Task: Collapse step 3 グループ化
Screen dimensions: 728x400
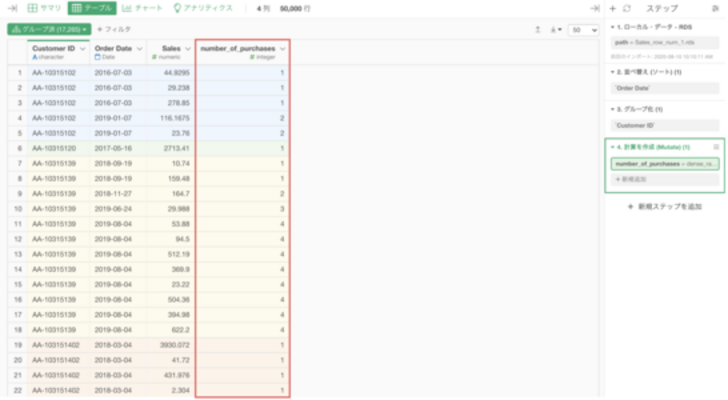Action: click(611, 108)
